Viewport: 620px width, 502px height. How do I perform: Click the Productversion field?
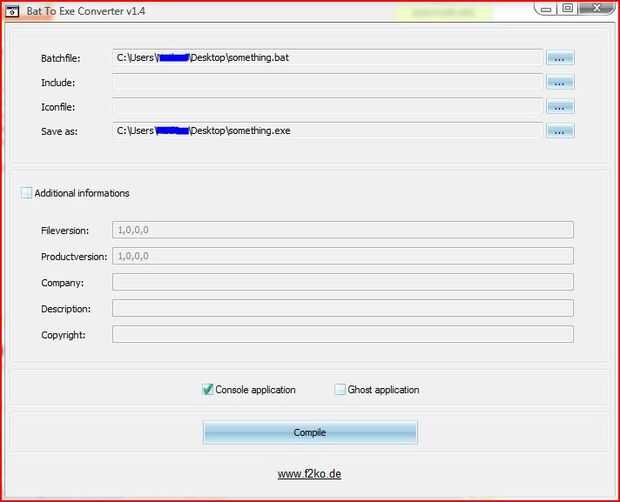point(342,256)
